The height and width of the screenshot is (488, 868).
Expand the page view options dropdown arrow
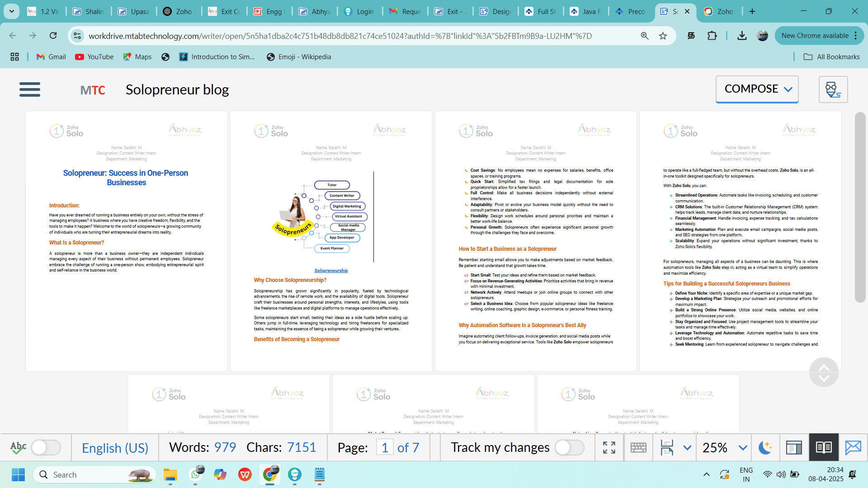pyautogui.click(x=687, y=448)
